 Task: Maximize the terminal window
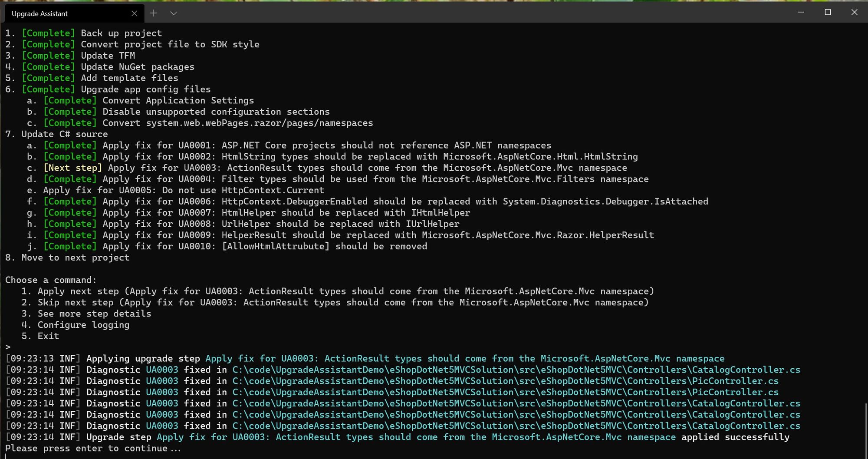pyautogui.click(x=827, y=13)
